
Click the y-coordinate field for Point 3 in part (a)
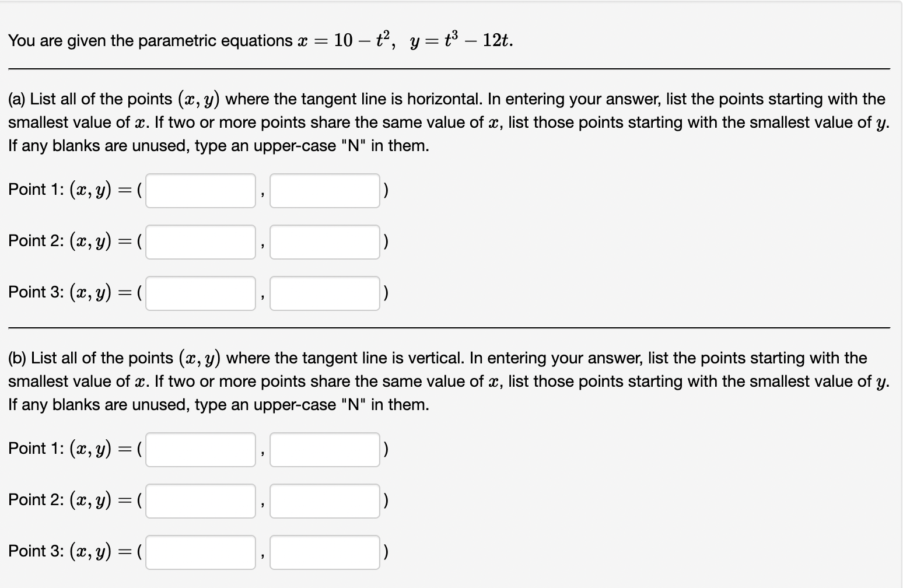click(325, 293)
